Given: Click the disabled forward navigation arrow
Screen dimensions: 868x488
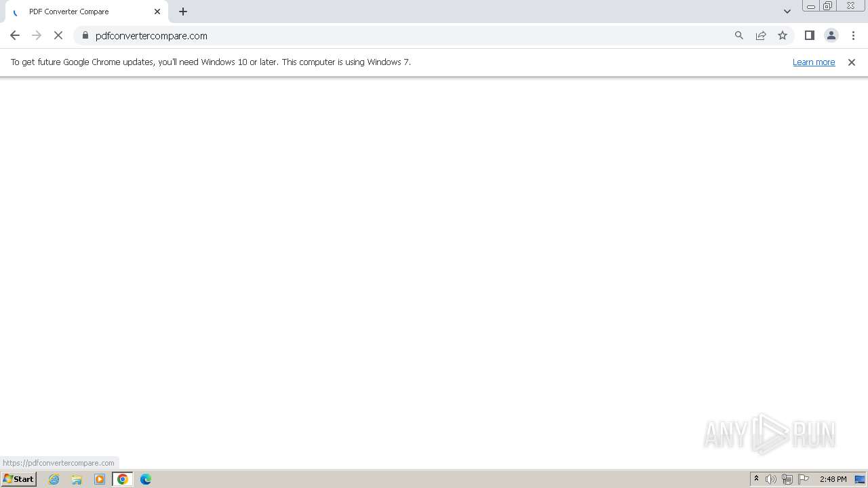Looking at the screenshot, I should tap(37, 35).
